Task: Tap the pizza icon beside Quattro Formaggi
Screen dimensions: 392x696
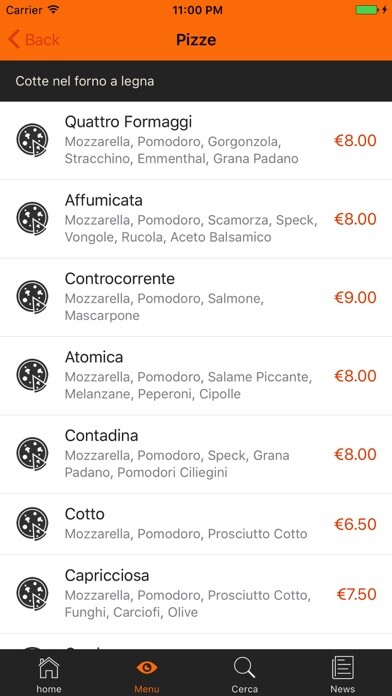Action: point(32,140)
